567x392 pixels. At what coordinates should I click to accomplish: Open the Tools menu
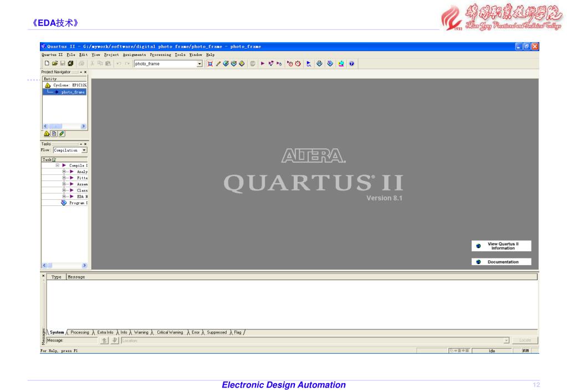[180, 55]
